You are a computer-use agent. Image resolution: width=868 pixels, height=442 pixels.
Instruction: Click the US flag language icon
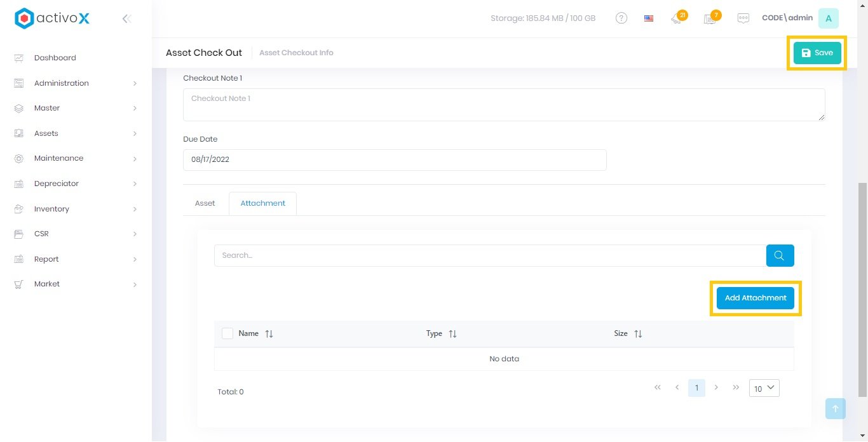pyautogui.click(x=649, y=18)
